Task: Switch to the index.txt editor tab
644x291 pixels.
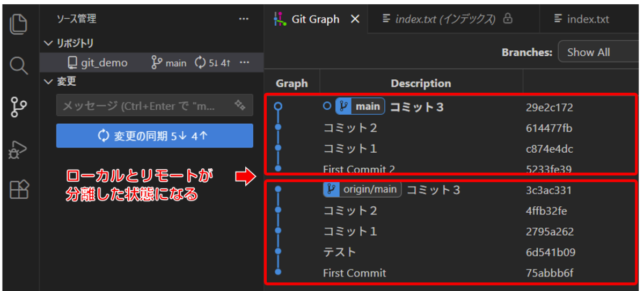Action: pyautogui.click(x=582, y=19)
